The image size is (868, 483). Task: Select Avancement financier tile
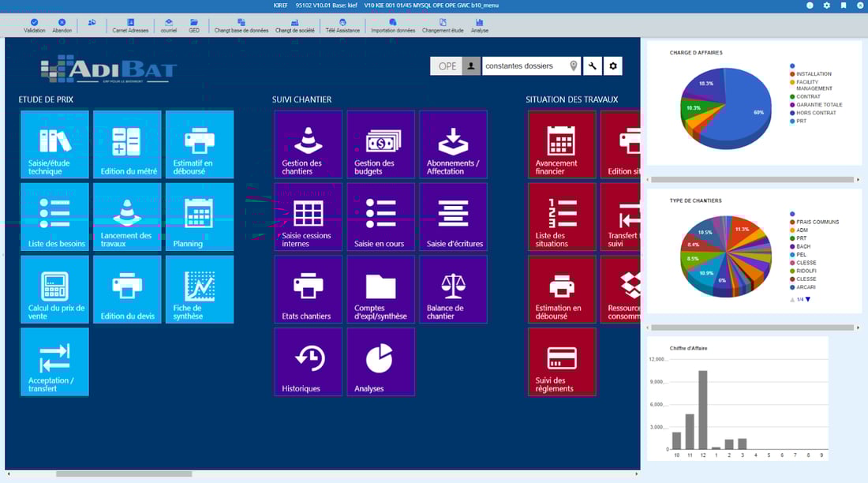point(561,144)
